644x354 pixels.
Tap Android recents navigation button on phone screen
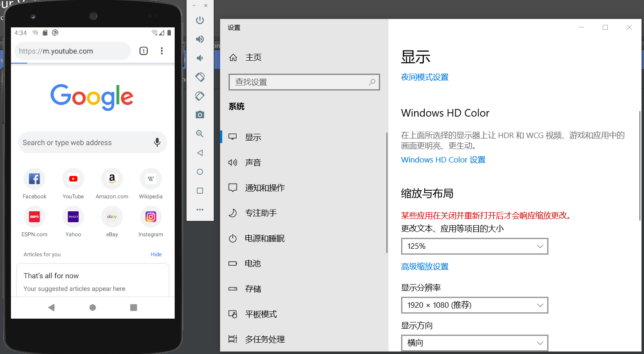click(133, 308)
